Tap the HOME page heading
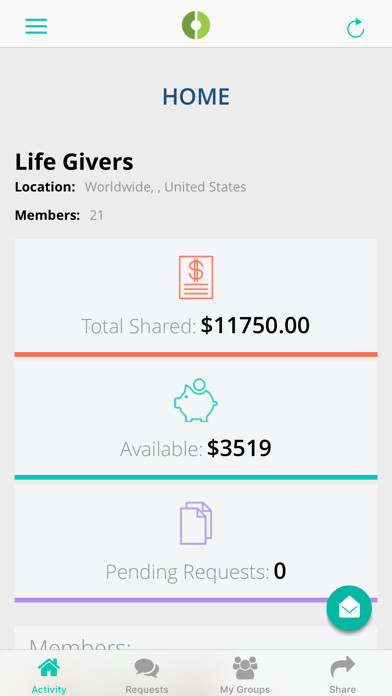The height and width of the screenshot is (696, 392). pos(196,97)
